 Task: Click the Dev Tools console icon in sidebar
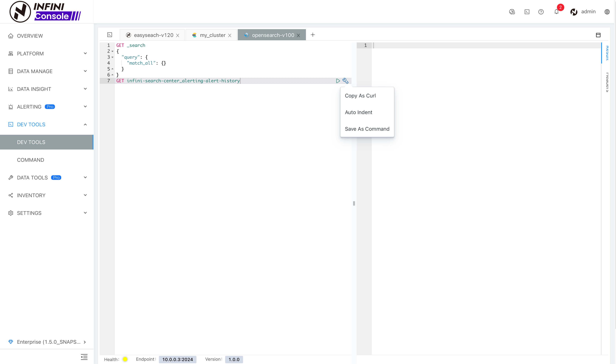click(11, 124)
